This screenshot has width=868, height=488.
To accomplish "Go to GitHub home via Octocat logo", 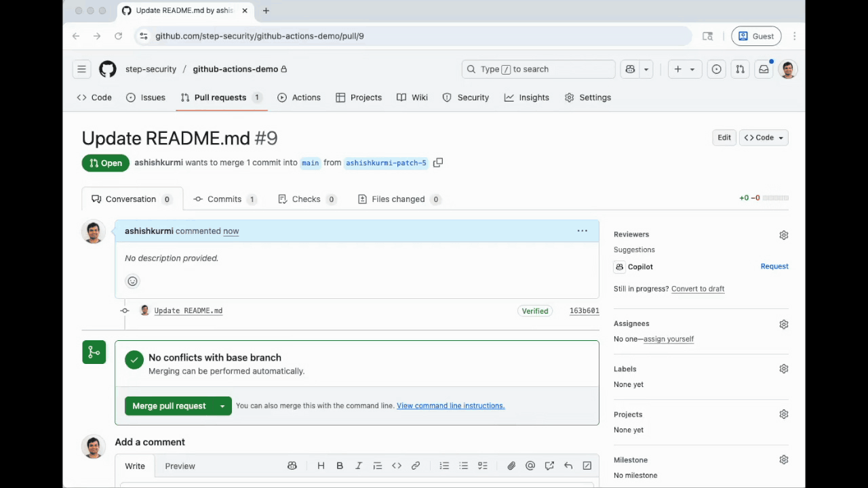I will (108, 69).
